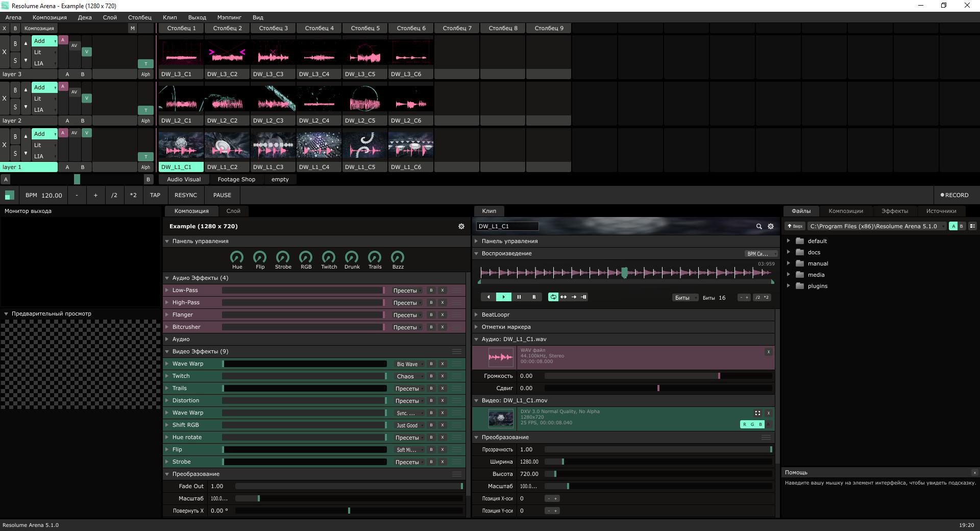
Task: Trigger the DW_L2_C3 clip thumbnail
Action: tap(273, 99)
